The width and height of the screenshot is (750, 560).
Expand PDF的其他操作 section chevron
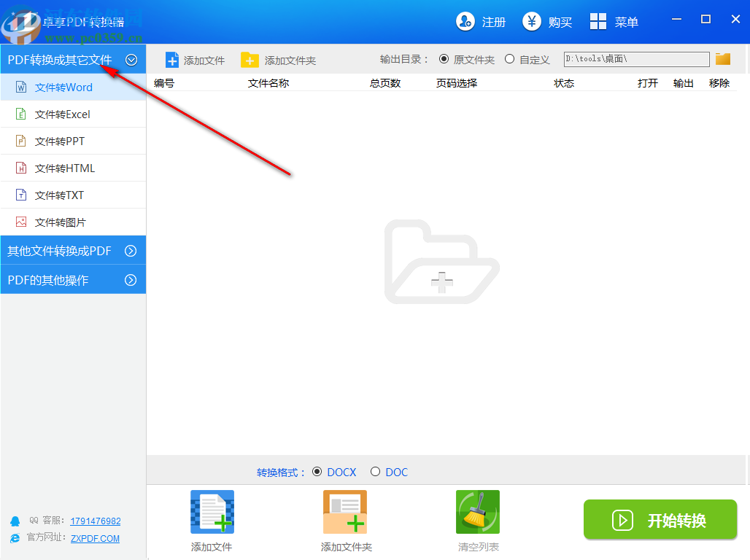[131, 280]
